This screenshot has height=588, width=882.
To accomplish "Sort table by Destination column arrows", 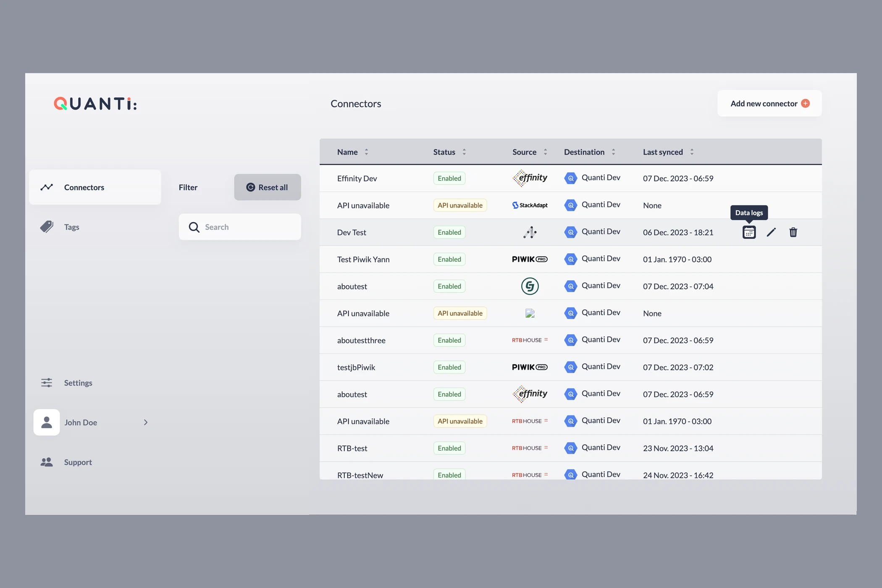I will 613,152.
